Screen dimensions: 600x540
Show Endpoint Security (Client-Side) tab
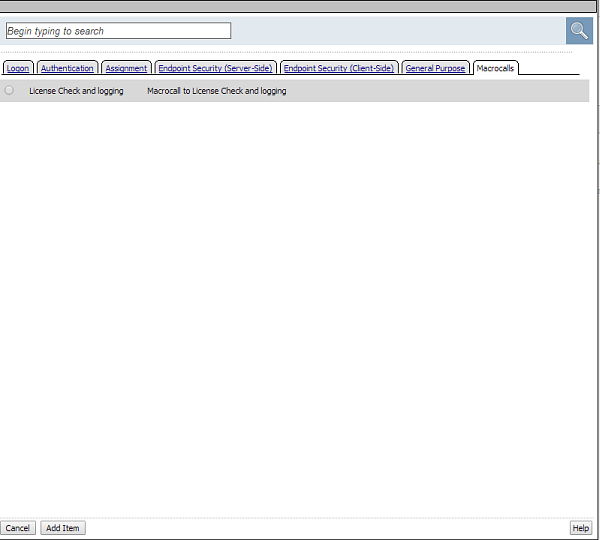tap(339, 68)
